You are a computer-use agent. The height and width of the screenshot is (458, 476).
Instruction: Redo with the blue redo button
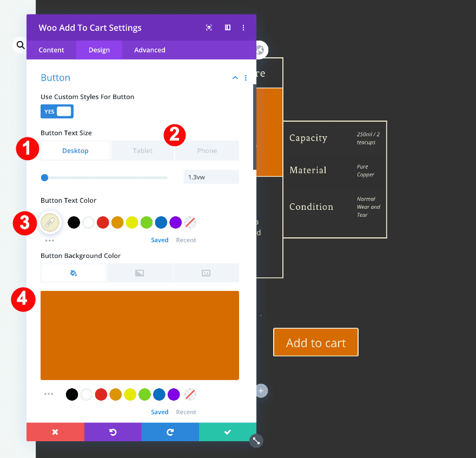[170, 432]
